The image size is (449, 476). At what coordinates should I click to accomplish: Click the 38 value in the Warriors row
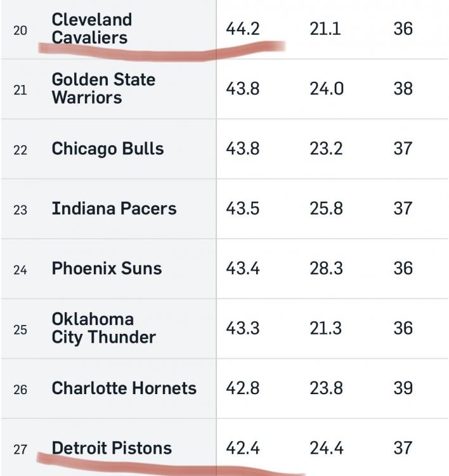pyautogui.click(x=403, y=88)
